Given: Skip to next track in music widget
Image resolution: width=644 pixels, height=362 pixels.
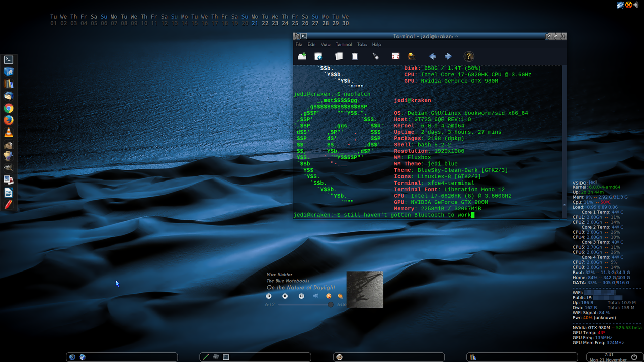Looking at the screenshot, I should pos(301,296).
